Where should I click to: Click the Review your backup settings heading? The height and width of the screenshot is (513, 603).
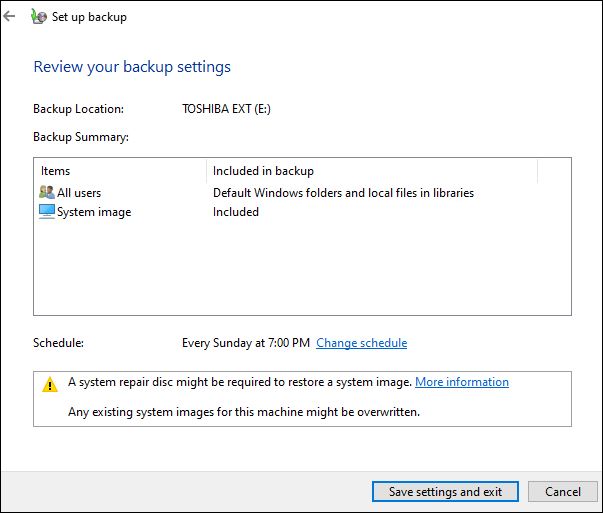[x=132, y=67]
